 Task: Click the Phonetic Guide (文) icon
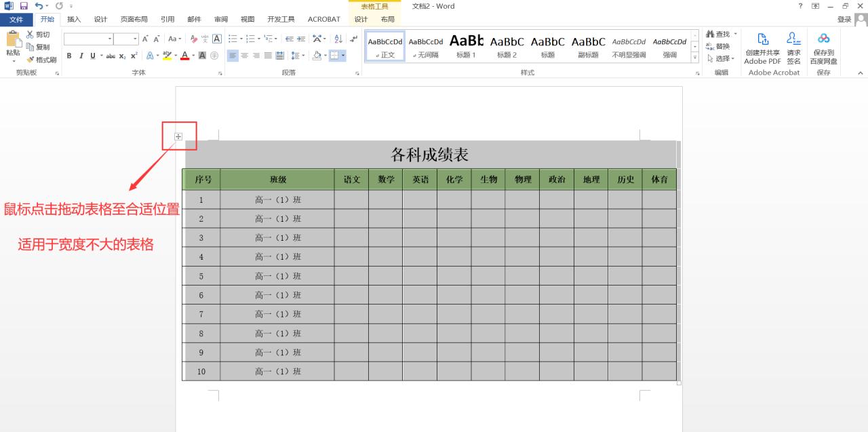(x=205, y=39)
